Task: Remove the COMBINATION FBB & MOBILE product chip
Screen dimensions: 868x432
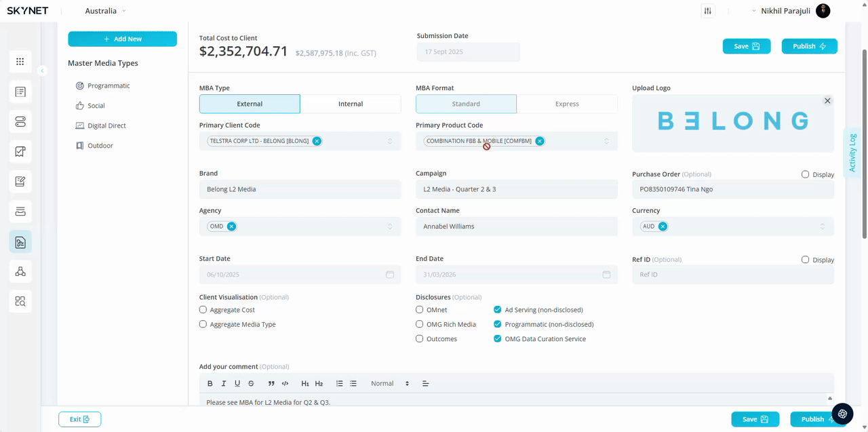Action: tap(540, 141)
